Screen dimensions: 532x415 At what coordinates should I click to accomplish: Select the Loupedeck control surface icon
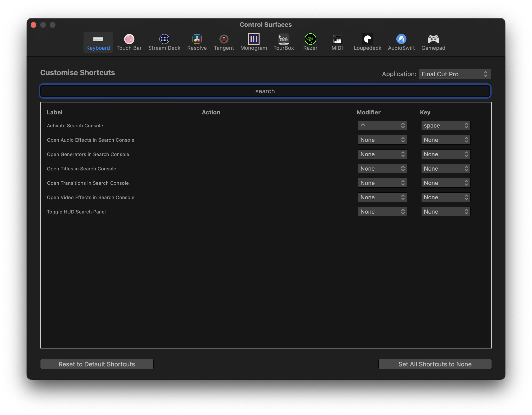367,42
